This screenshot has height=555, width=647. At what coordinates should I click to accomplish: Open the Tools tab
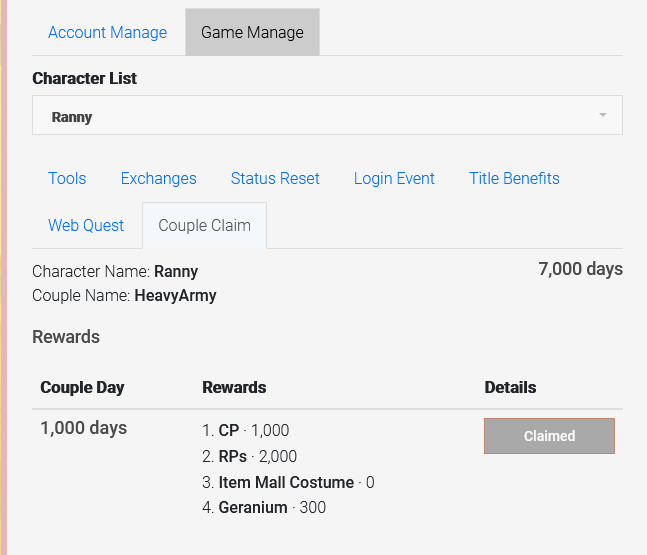coord(67,178)
